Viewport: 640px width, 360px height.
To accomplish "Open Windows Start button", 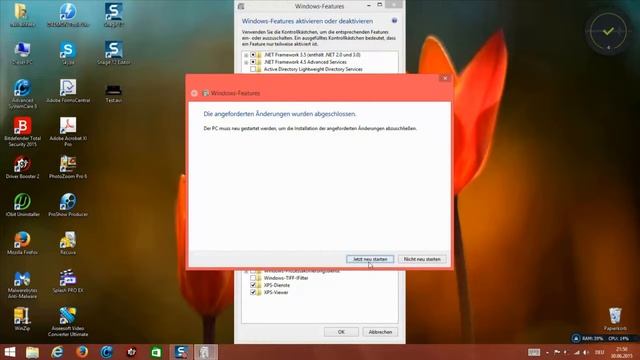I will click(x=10, y=352).
